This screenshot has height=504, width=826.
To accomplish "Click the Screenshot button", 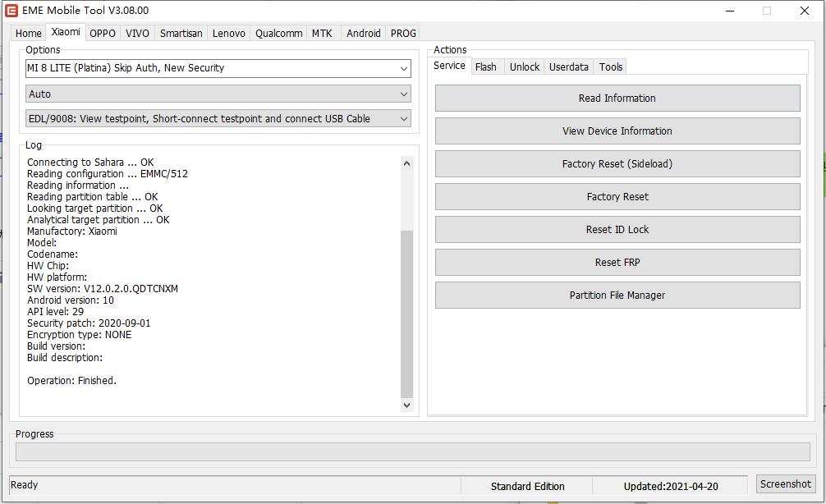I will tap(786, 484).
